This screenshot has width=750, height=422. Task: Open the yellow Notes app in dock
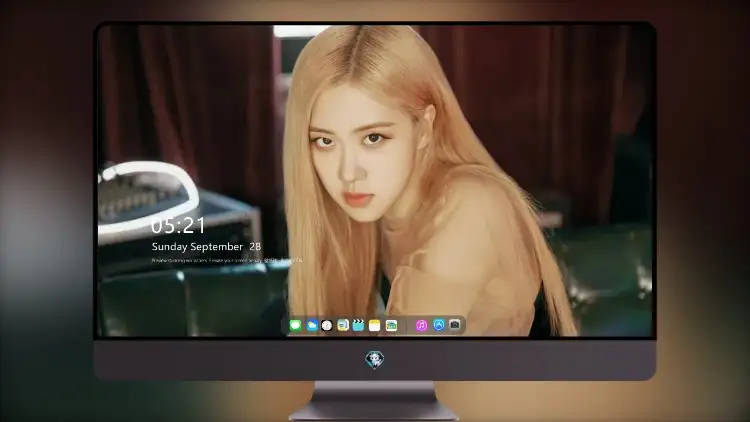pos(375,325)
